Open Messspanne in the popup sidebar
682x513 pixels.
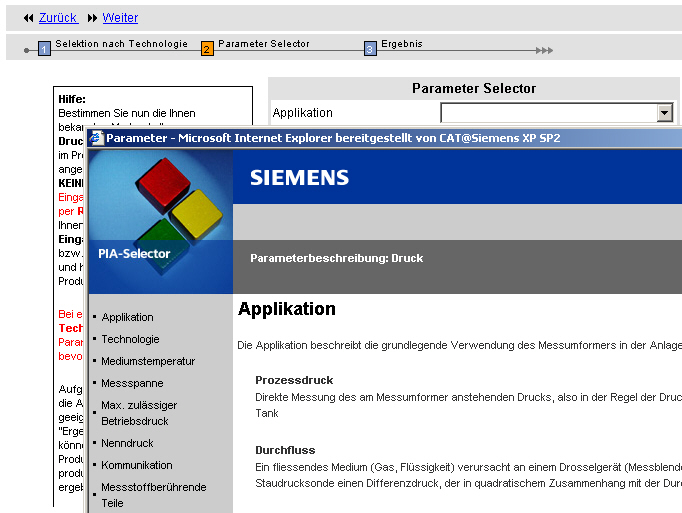[x=132, y=383]
